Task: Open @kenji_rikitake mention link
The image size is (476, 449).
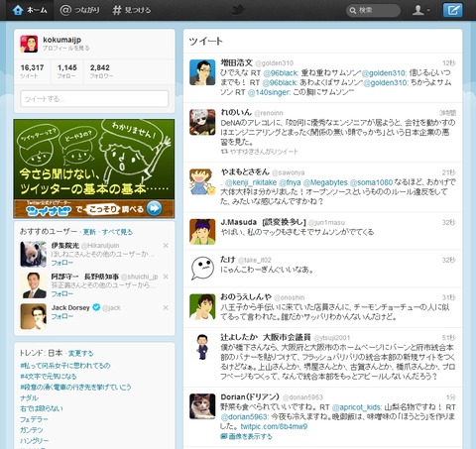Action: pos(250,182)
